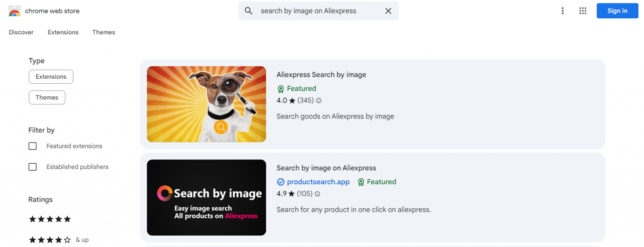The width and height of the screenshot is (644, 247).
Task: Enable the Featured extensions checkbox
Action: (33, 146)
